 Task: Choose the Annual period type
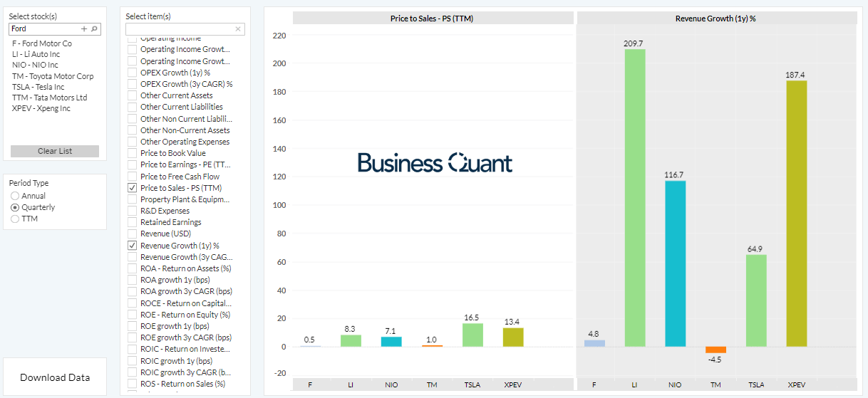(x=15, y=196)
